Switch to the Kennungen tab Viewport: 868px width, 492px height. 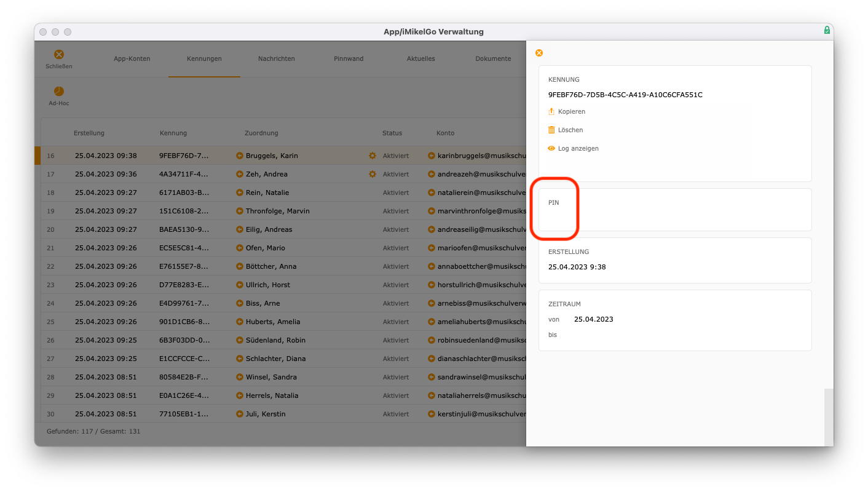click(204, 58)
